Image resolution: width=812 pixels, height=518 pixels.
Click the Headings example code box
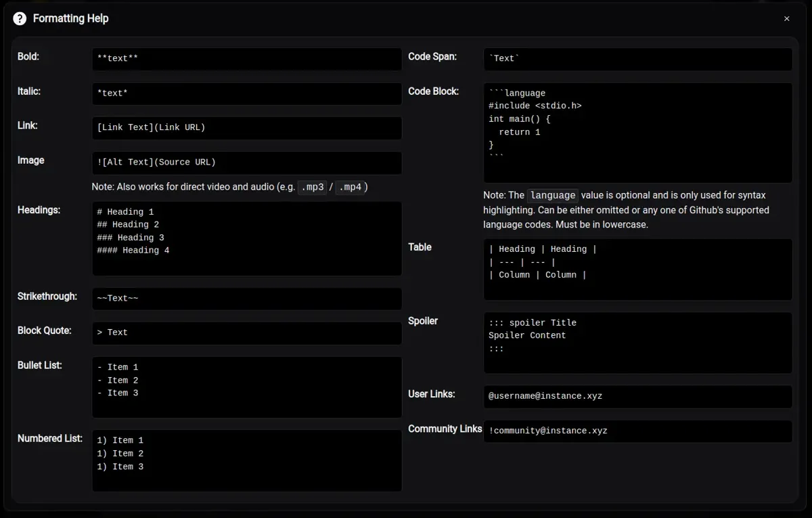(x=247, y=238)
